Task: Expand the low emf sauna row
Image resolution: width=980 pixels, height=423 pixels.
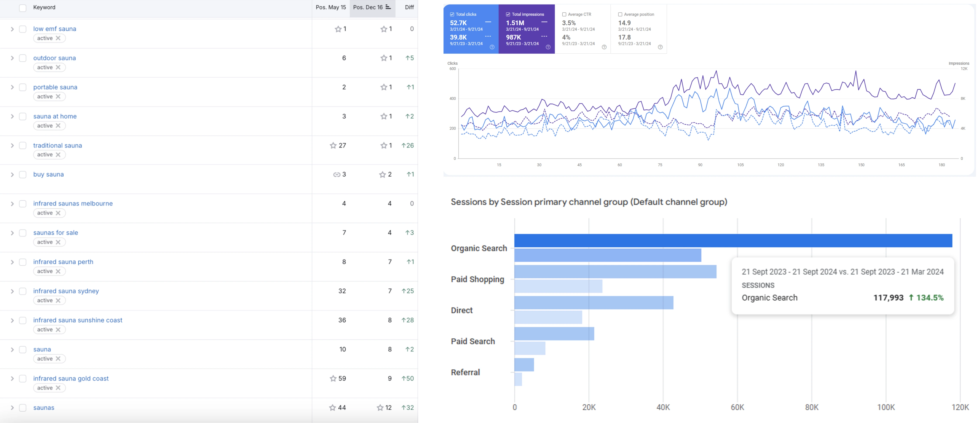Action: pyautogui.click(x=12, y=29)
